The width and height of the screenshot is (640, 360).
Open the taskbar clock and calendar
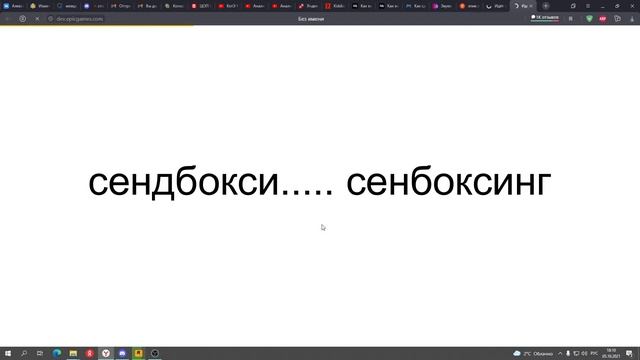(x=611, y=353)
